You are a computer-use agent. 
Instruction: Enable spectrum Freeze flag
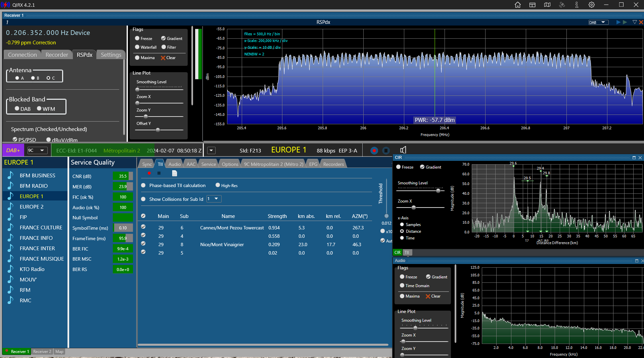tap(137, 38)
